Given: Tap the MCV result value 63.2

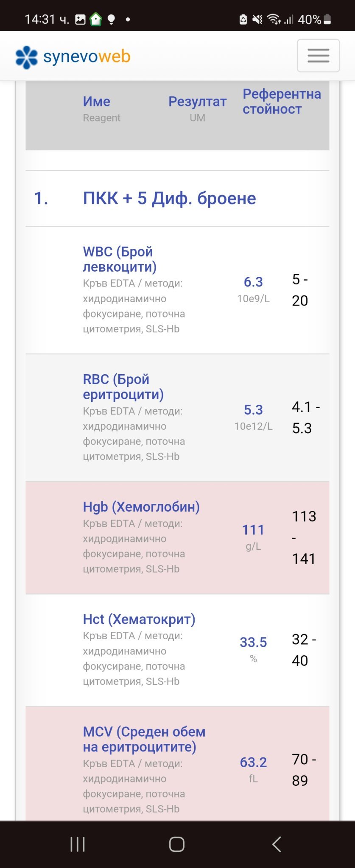Looking at the screenshot, I should click(253, 762).
